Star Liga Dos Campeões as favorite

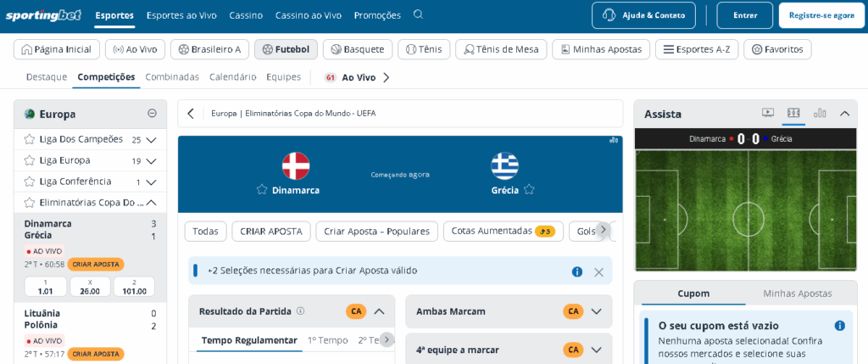30,139
